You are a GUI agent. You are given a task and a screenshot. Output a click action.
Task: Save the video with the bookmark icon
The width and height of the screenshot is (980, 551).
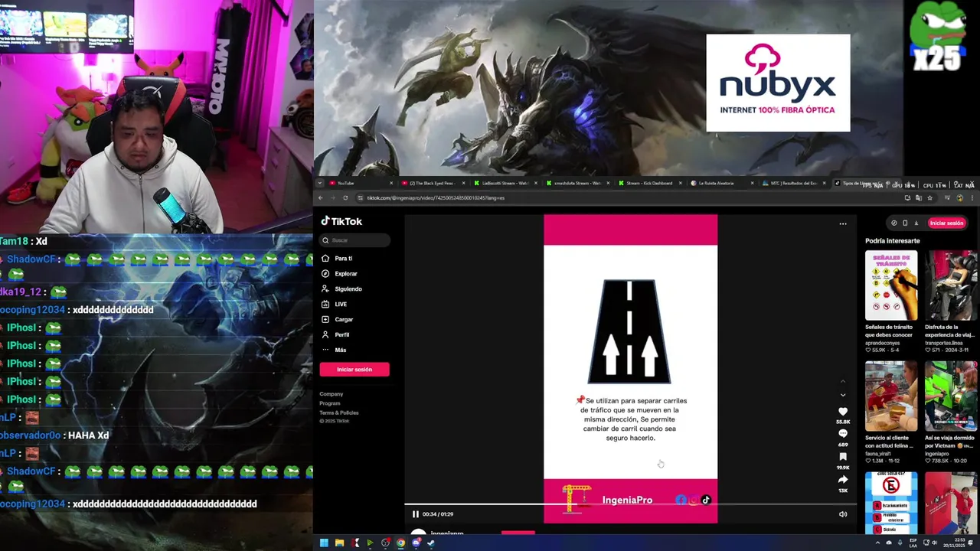pos(843,457)
